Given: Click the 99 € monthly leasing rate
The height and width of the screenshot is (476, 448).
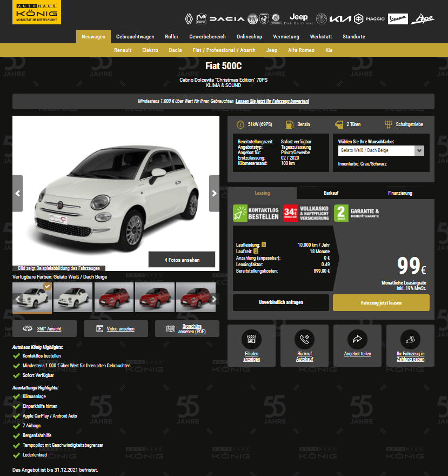Looking at the screenshot, I should [411, 266].
